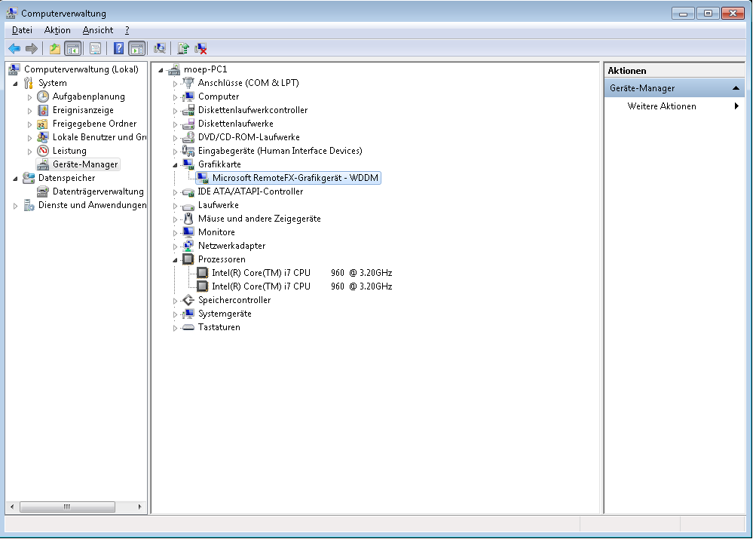Open the Ansicht menu
The image size is (756, 539).
(98, 30)
